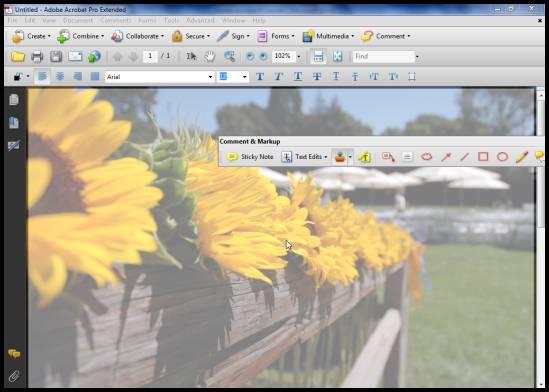This screenshot has height=392, width=549.
Task: Toggle italic text style T
Action: [x=279, y=76]
